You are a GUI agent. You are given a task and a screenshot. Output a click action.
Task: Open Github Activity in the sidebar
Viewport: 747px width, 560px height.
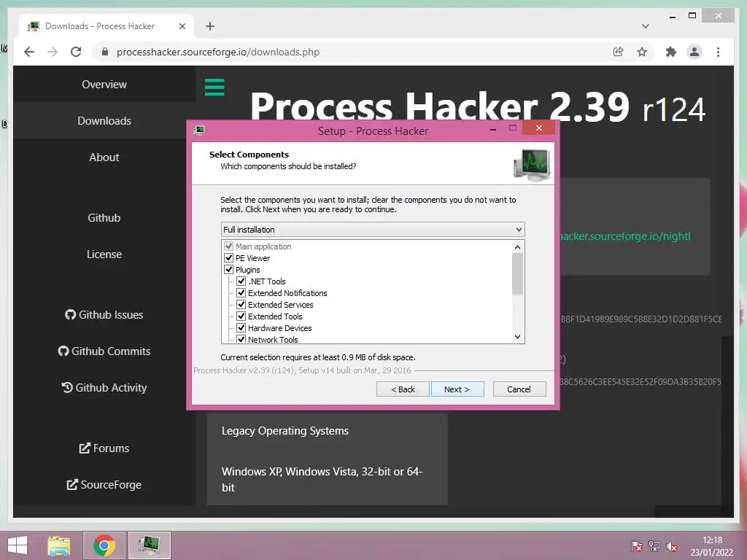pos(104,388)
